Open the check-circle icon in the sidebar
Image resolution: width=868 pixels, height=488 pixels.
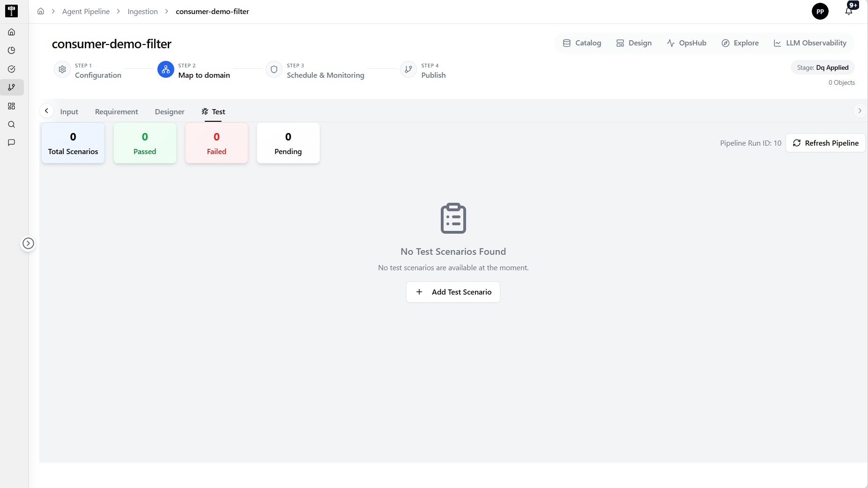[x=12, y=69]
